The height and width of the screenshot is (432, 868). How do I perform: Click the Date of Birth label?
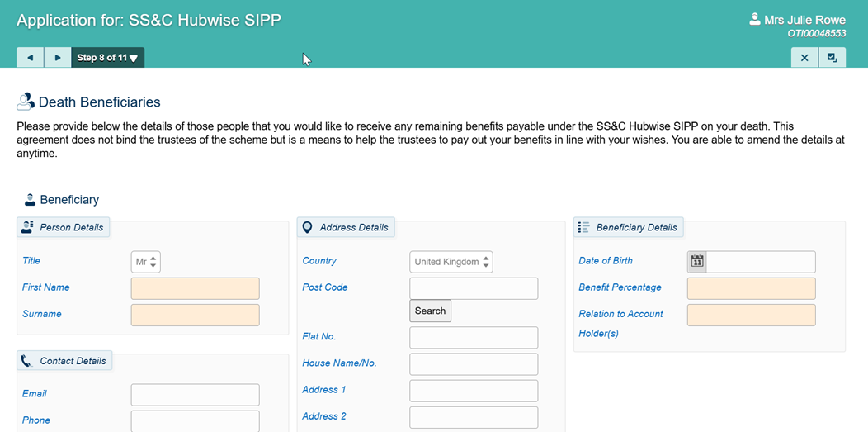click(x=606, y=260)
